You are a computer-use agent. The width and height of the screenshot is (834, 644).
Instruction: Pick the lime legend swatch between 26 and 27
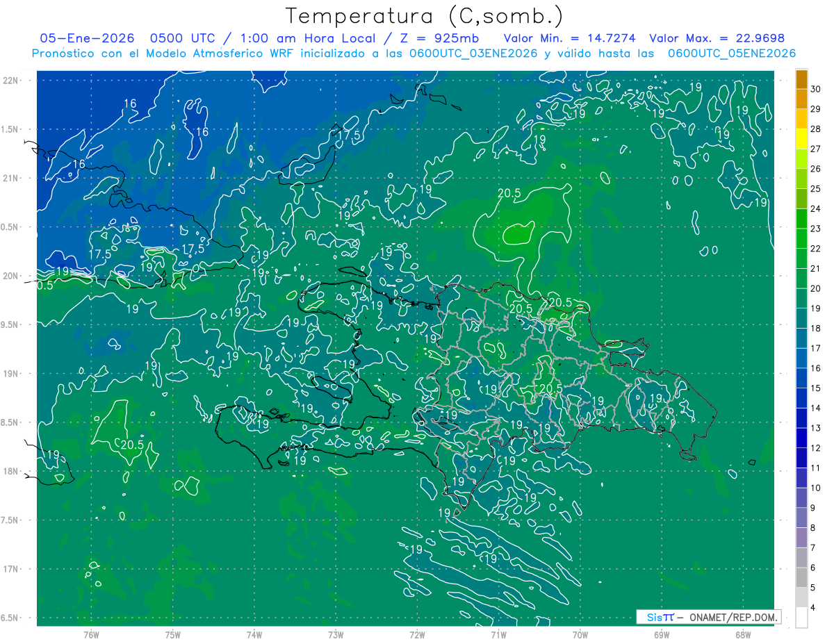click(x=801, y=158)
